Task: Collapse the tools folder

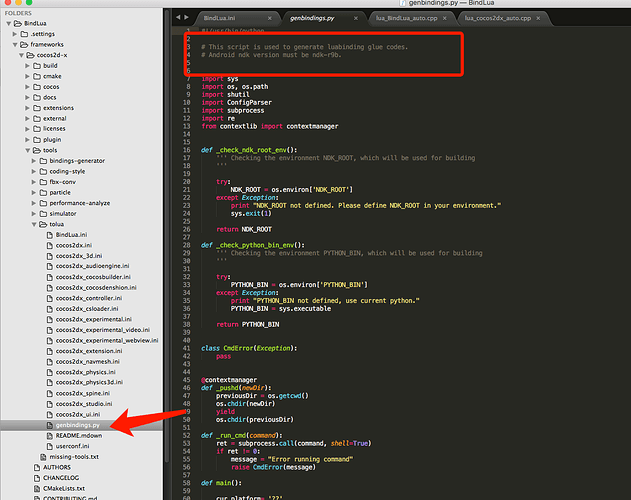Action: [28, 150]
